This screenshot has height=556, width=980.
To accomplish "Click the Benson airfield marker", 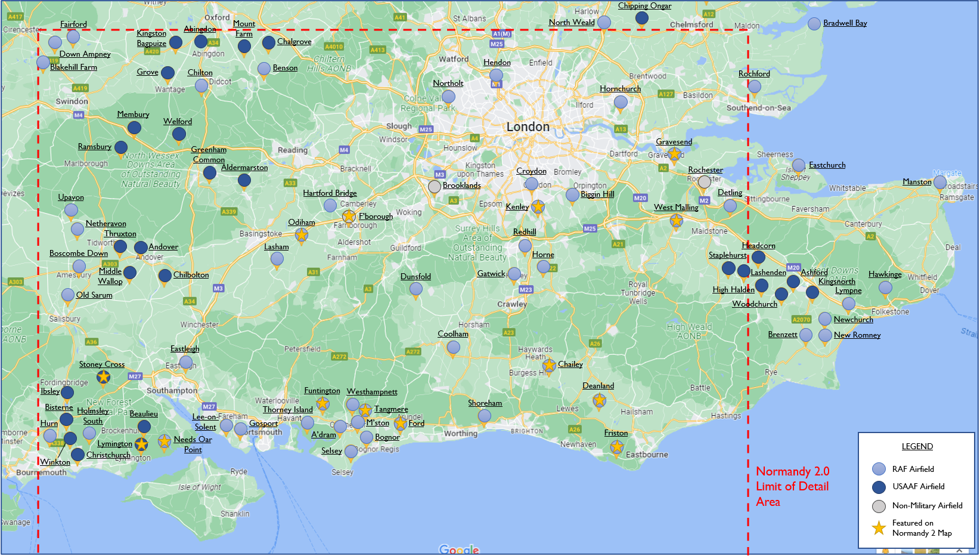I will click(x=264, y=69).
